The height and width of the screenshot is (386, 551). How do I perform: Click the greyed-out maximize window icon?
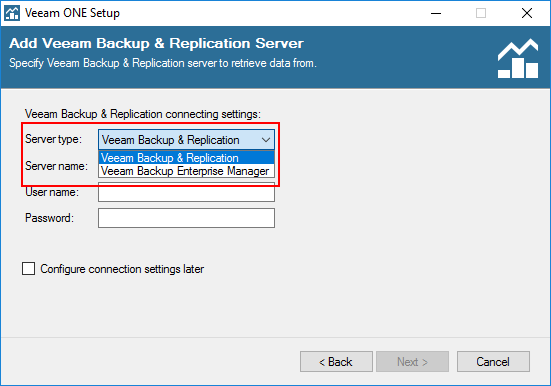coord(481,13)
